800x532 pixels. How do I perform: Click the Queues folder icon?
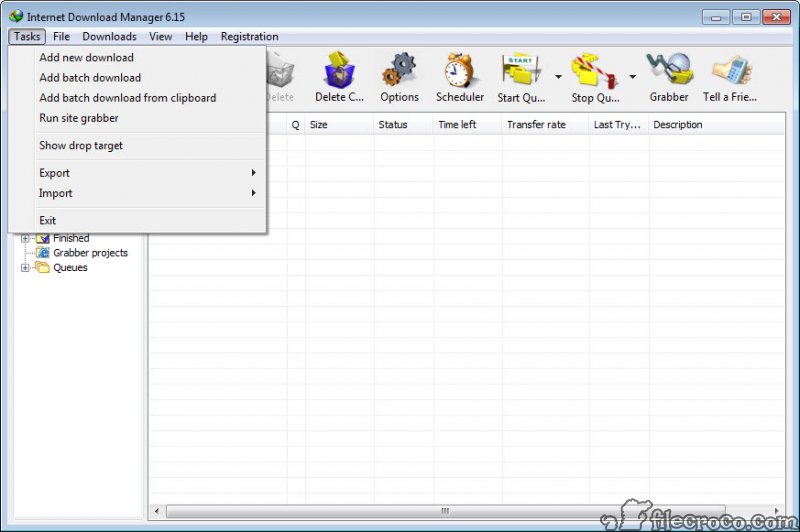point(42,267)
